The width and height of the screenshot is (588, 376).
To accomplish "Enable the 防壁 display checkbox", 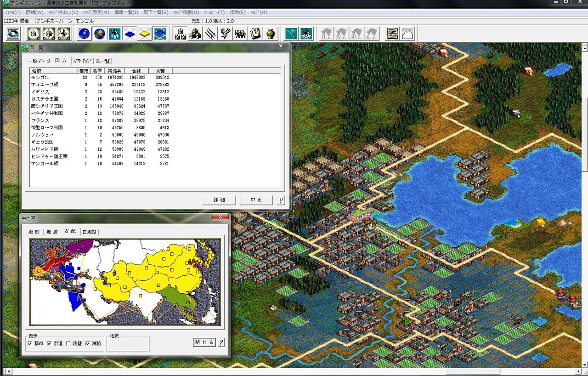I will [x=74, y=343].
